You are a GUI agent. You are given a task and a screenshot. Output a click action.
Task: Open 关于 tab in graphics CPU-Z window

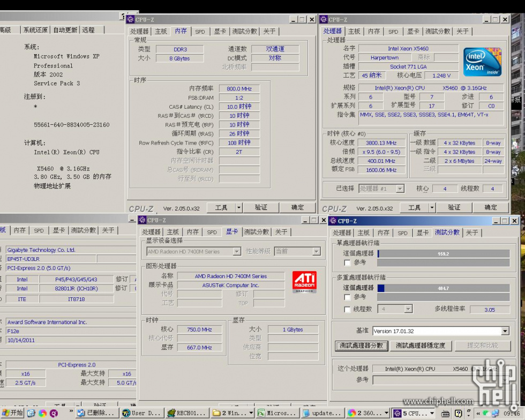coord(281,232)
